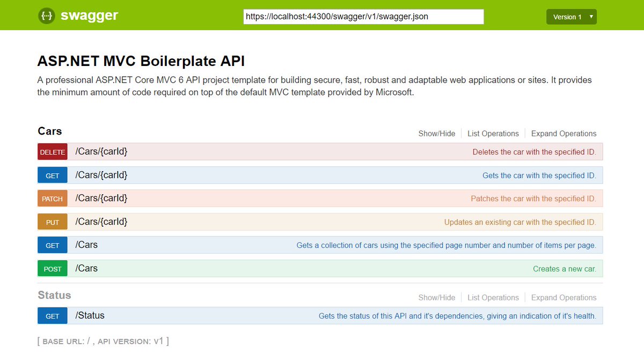Click List Operations for Cars
644x362 pixels.
(493, 134)
